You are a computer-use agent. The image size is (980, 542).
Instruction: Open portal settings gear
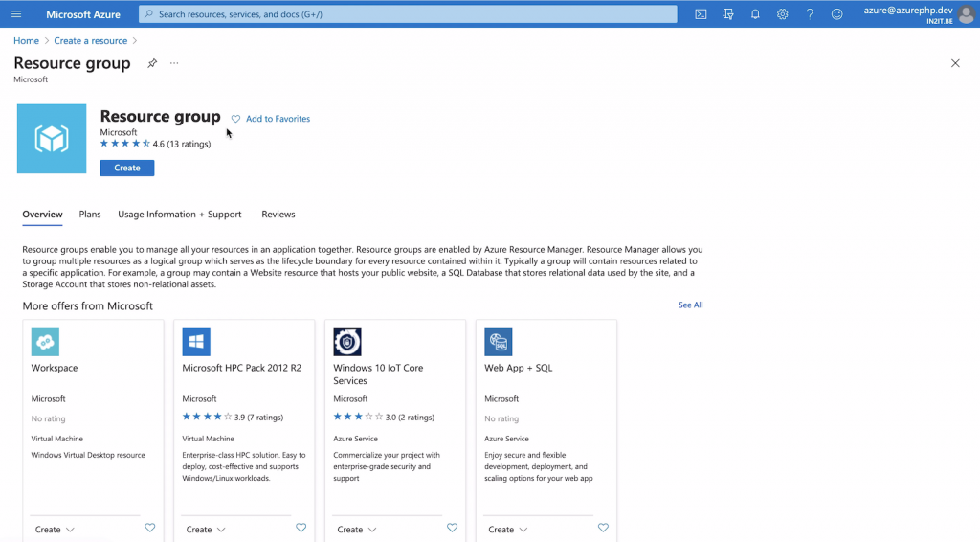click(x=783, y=13)
